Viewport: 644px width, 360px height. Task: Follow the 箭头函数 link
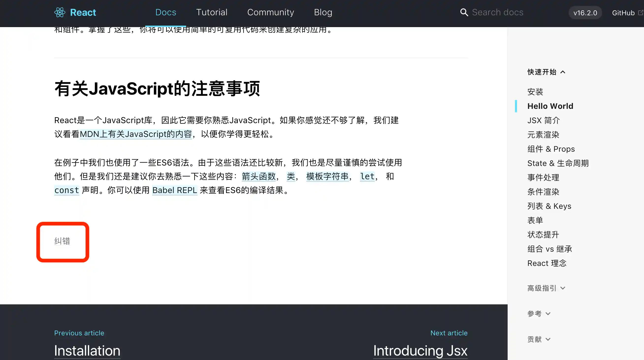click(258, 177)
